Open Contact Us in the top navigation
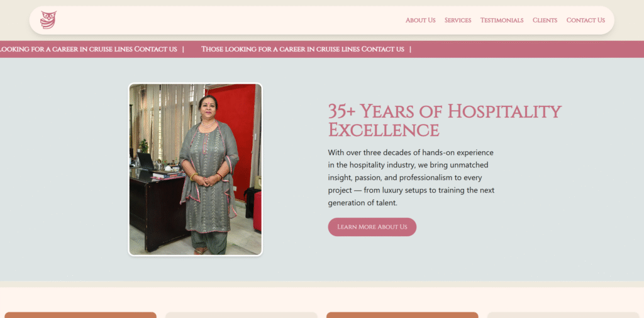The height and width of the screenshot is (318, 644). (586, 20)
